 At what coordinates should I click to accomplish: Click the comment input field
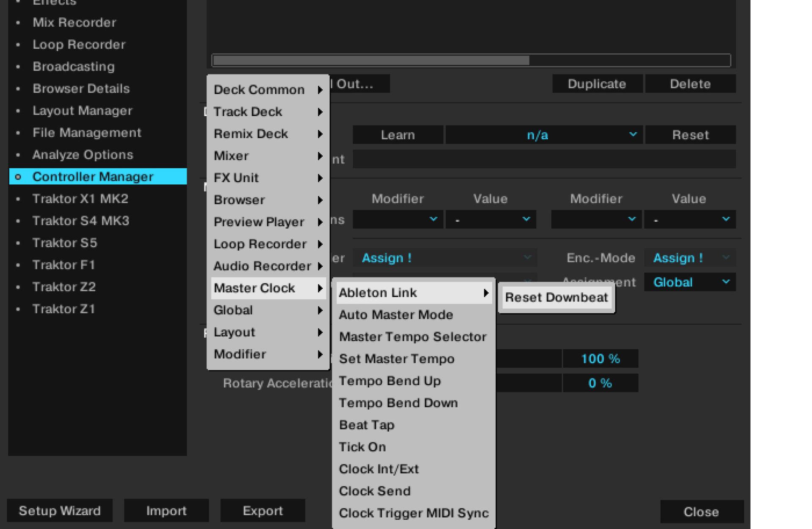pyautogui.click(x=544, y=159)
